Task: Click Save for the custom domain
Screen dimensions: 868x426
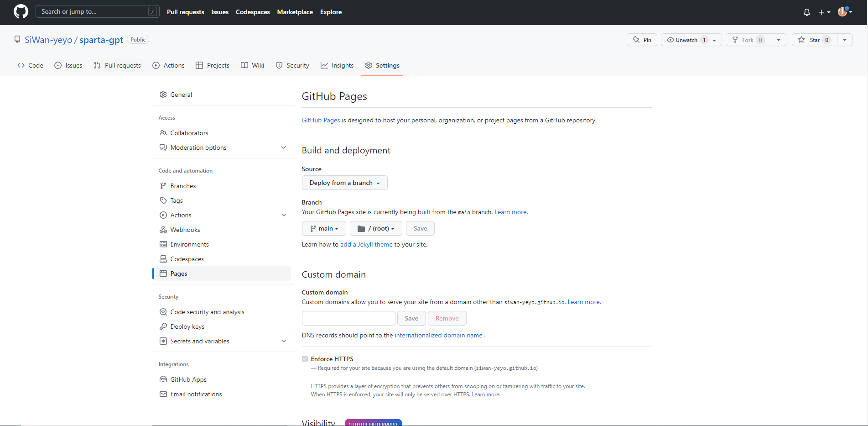Action: (411, 318)
